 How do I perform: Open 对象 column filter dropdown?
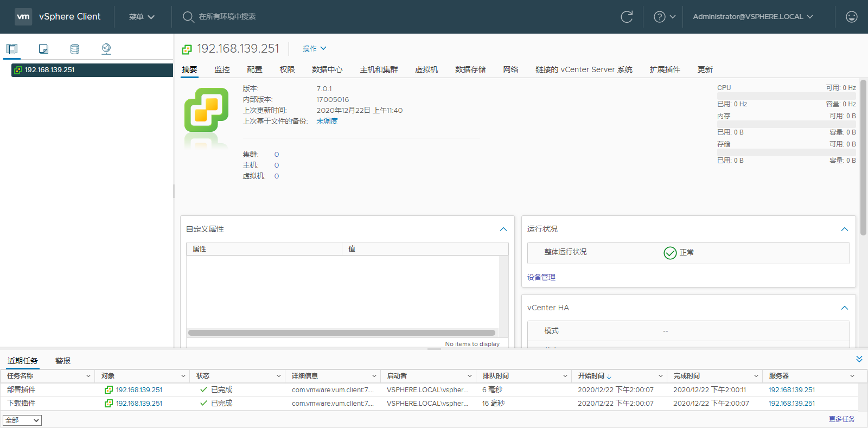pyautogui.click(x=183, y=376)
